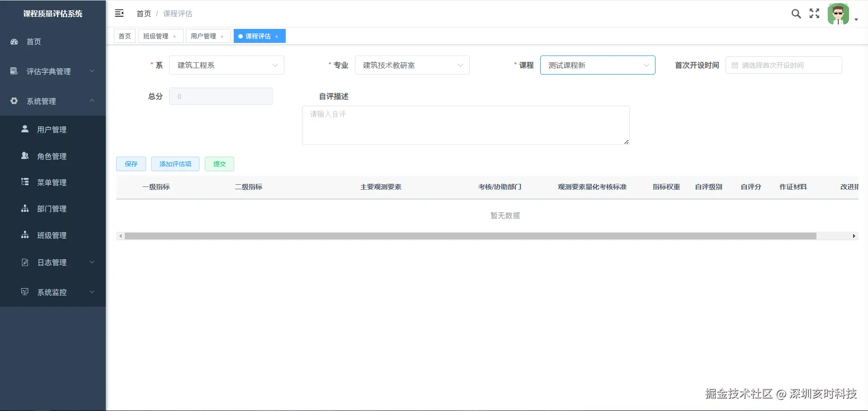The width and height of the screenshot is (868, 411).
Task: Close the 用户管理 tab
Action: (x=222, y=37)
